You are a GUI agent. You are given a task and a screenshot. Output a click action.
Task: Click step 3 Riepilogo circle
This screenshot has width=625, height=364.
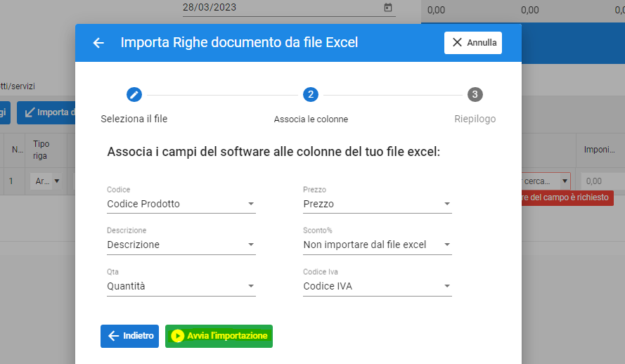(475, 94)
